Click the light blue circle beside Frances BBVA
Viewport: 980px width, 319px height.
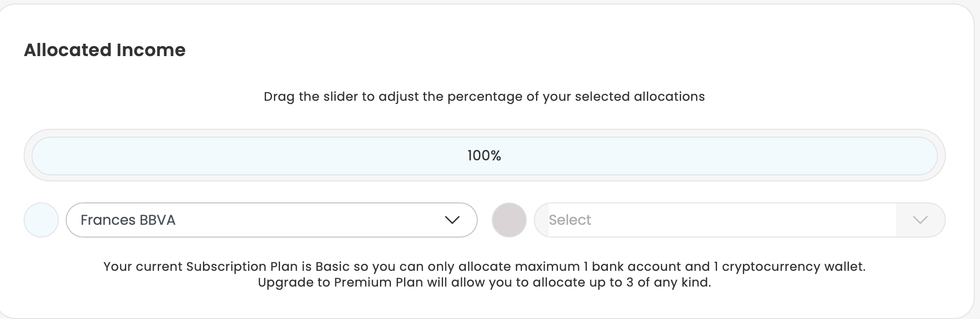coord(41,220)
